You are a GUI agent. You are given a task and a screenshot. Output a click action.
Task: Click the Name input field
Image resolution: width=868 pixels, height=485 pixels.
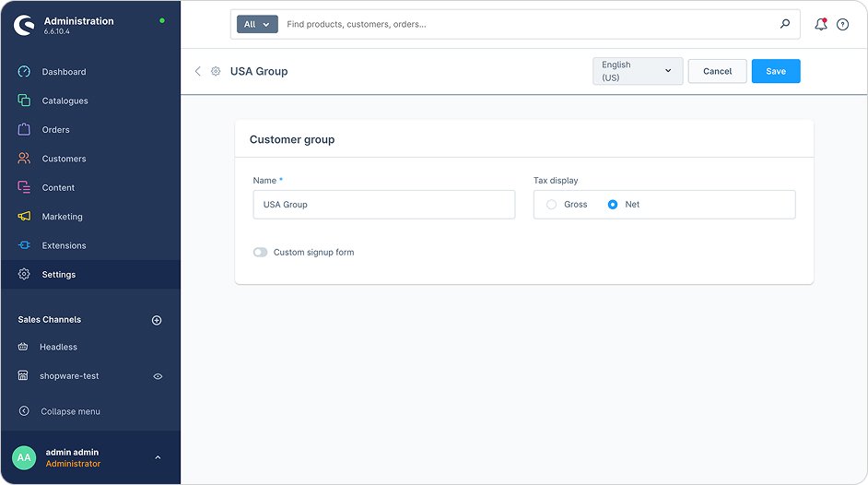(x=383, y=205)
